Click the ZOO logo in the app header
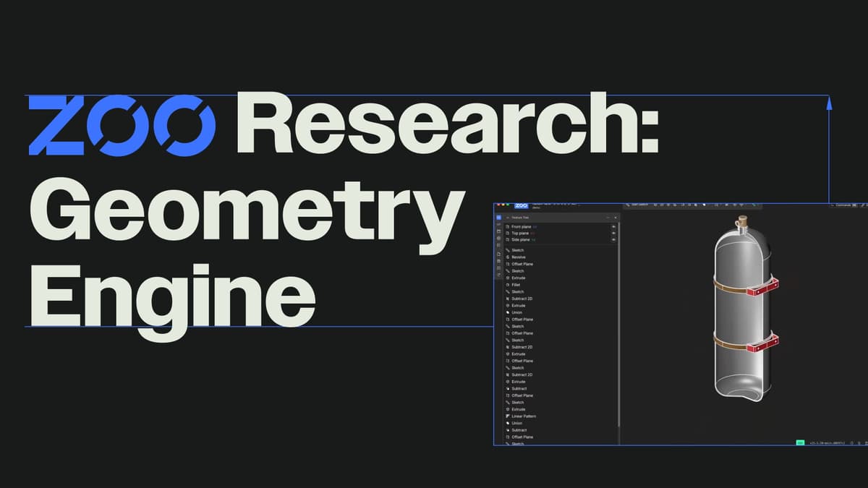868x488 pixels. 521,206
